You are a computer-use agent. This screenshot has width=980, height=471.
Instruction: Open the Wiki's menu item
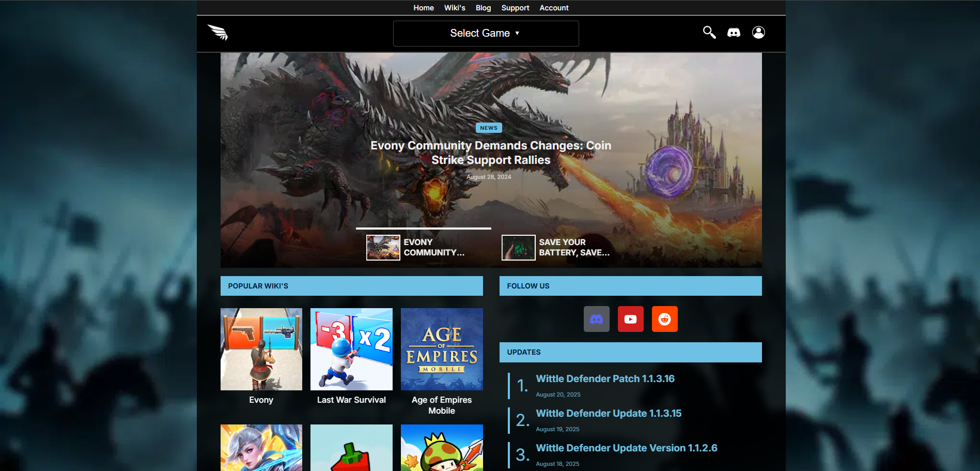[x=455, y=8]
